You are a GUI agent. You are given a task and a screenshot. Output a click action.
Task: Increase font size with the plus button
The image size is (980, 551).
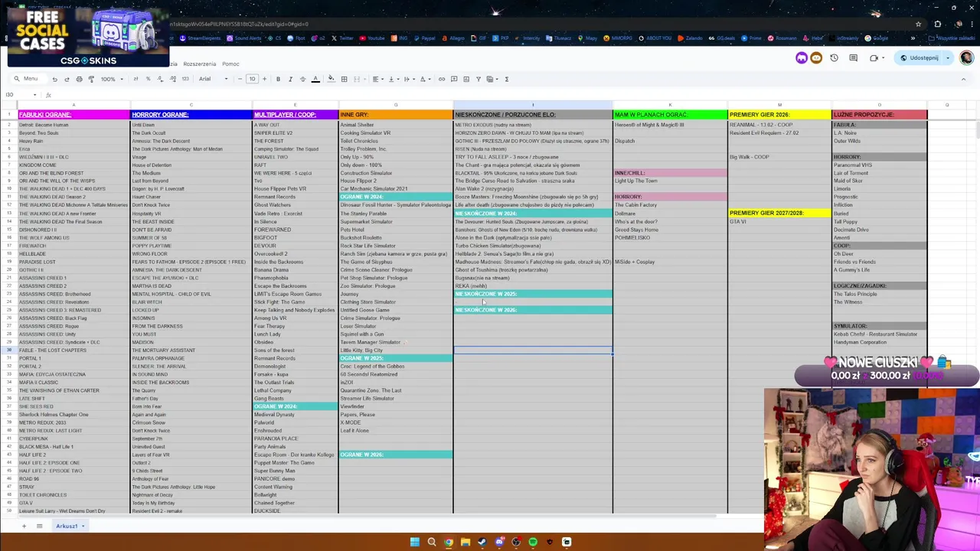[265, 79]
